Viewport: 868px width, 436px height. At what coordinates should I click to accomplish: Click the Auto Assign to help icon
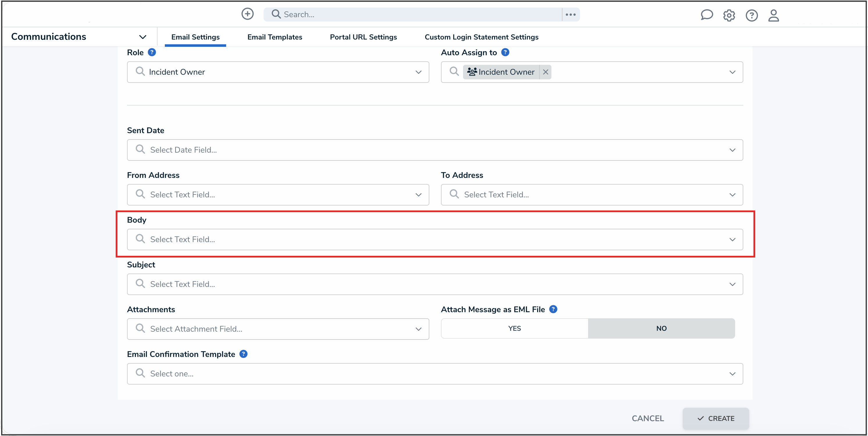(505, 52)
